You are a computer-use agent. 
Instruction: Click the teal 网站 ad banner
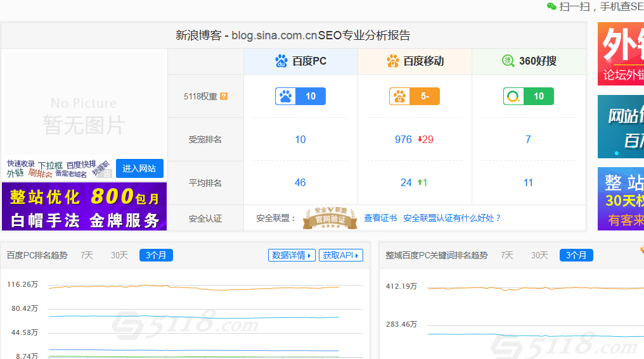621,127
